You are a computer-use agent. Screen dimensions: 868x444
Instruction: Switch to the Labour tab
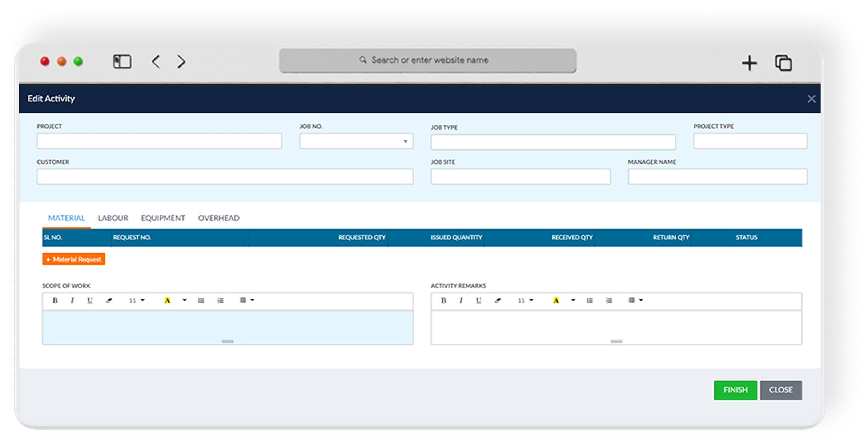point(113,218)
